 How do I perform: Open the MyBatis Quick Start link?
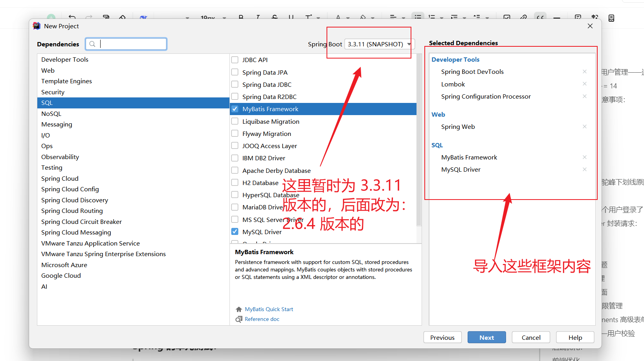tap(269, 309)
